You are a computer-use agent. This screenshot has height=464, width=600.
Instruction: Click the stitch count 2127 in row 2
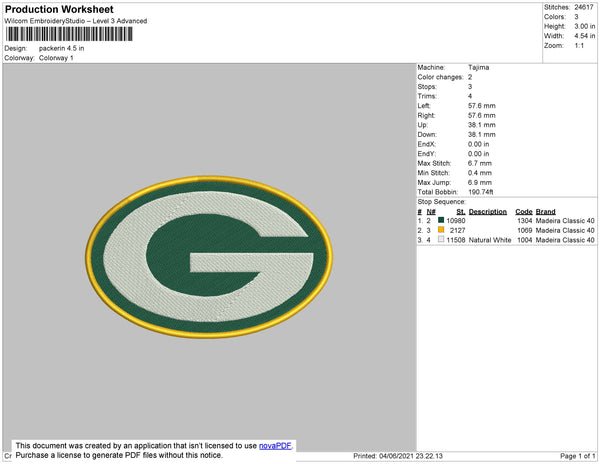tap(458, 230)
